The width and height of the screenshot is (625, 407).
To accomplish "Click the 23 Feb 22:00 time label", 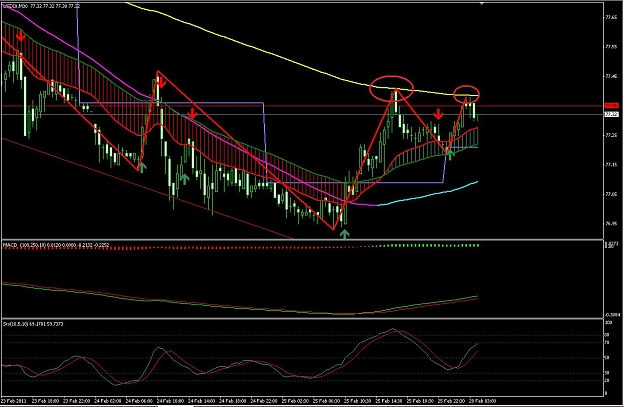I will point(77,401).
